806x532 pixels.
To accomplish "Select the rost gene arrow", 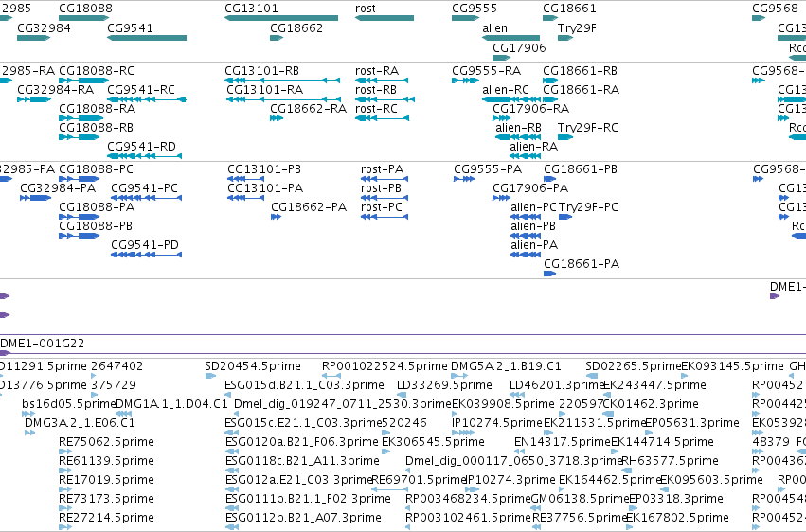I will 385,18.
